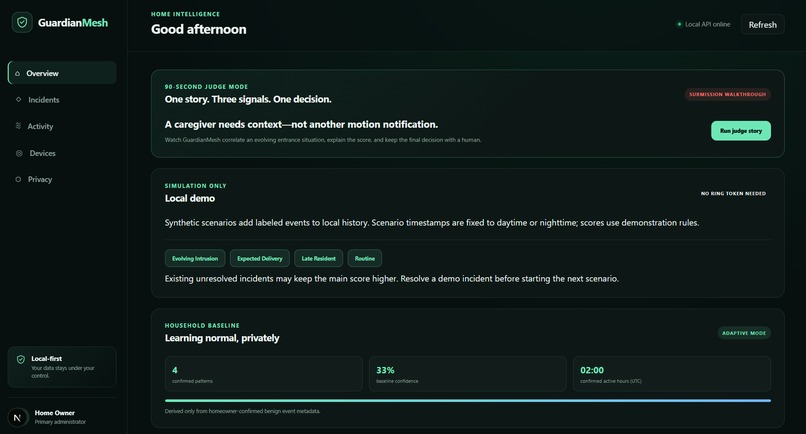This screenshot has height=434, width=806.
Task: Click the Local demo heading
Action: [x=190, y=198]
